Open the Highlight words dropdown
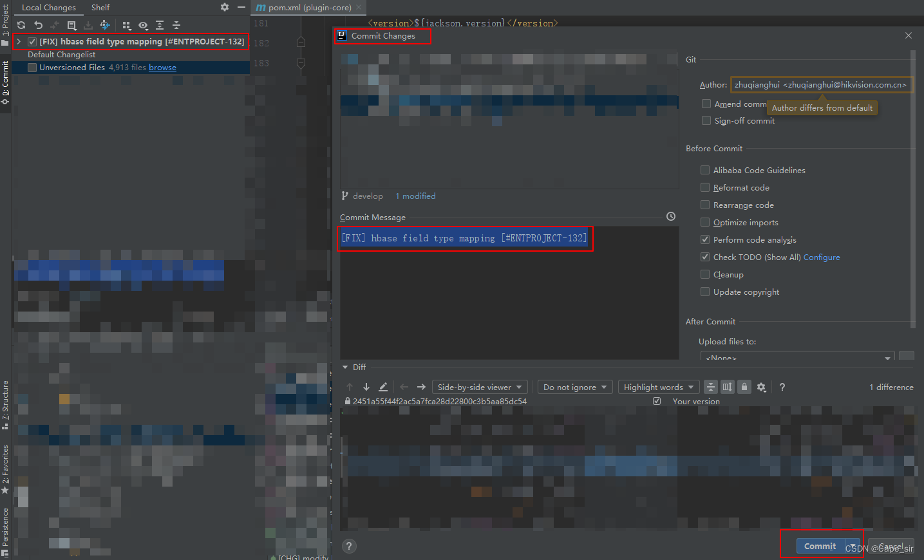The width and height of the screenshot is (924, 560). pyautogui.click(x=659, y=387)
